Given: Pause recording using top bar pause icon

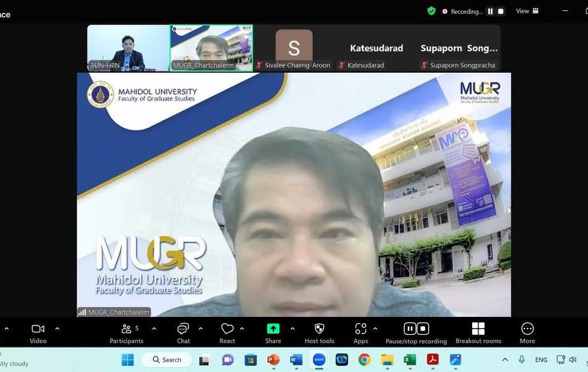Looking at the screenshot, I should tap(490, 11).
